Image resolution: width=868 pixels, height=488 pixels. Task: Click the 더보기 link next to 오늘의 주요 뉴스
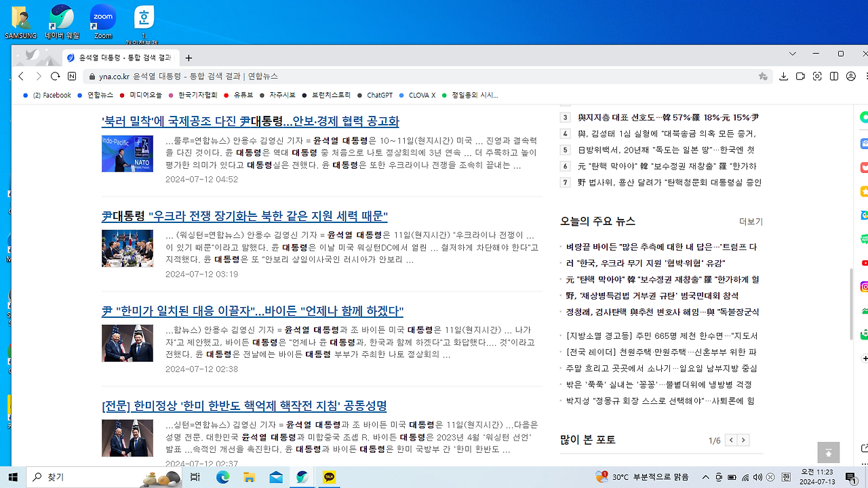(x=751, y=221)
